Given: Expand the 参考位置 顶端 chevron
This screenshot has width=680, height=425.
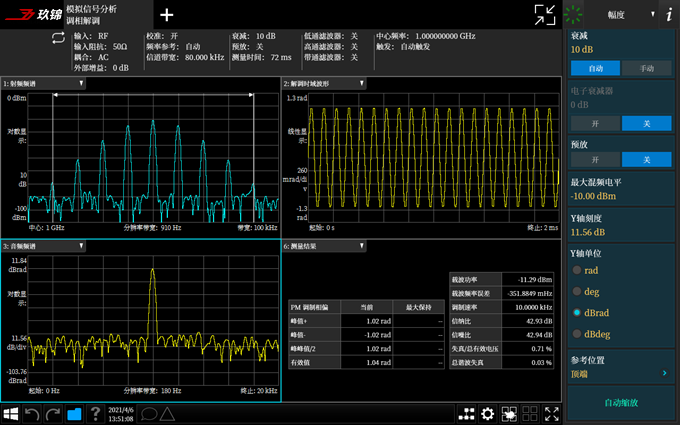Looking at the screenshot, I should [x=664, y=373].
